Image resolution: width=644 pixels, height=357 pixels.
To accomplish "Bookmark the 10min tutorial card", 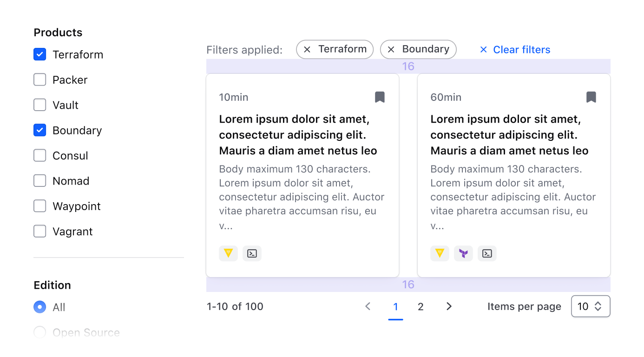I will pos(380,97).
